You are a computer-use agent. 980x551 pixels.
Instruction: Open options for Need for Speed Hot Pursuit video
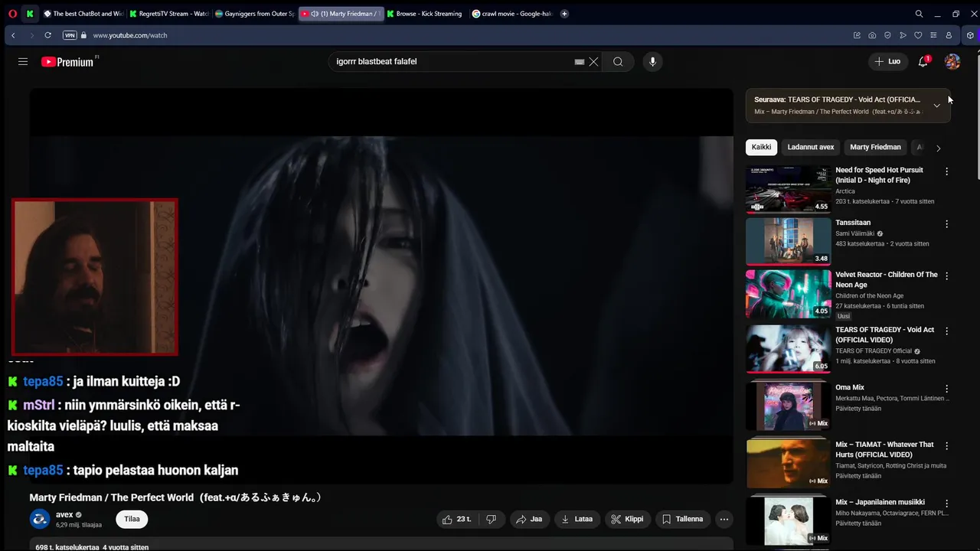point(946,171)
